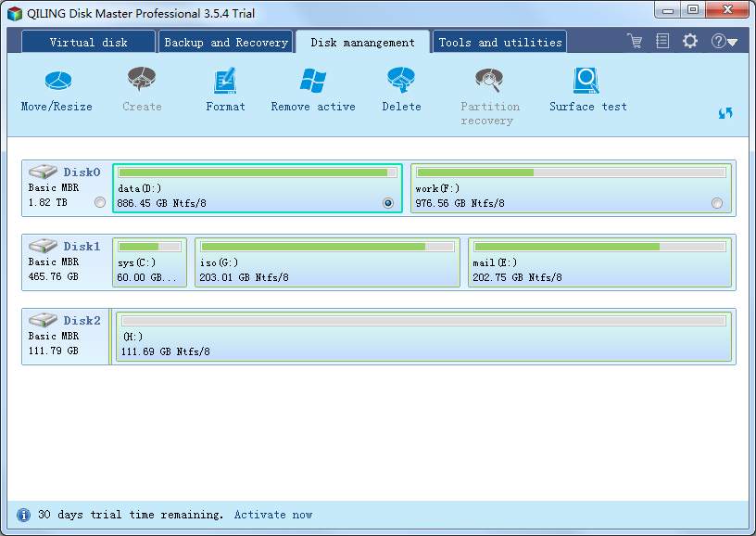Screen dimensions: 756x536
Task: Click the iso(G:) partition usage bar
Action: click(327, 247)
